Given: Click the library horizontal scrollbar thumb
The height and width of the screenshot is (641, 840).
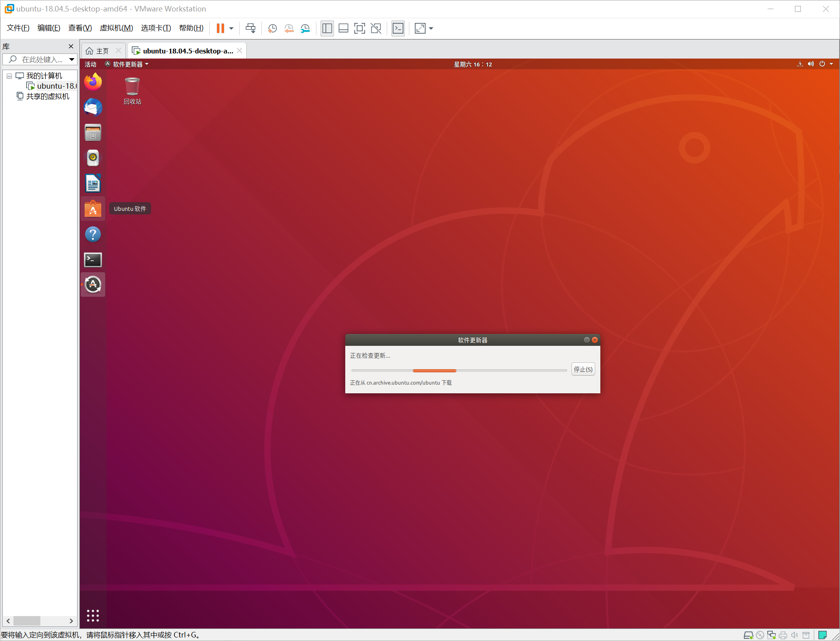Looking at the screenshot, I should pyautogui.click(x=27, y=621).
